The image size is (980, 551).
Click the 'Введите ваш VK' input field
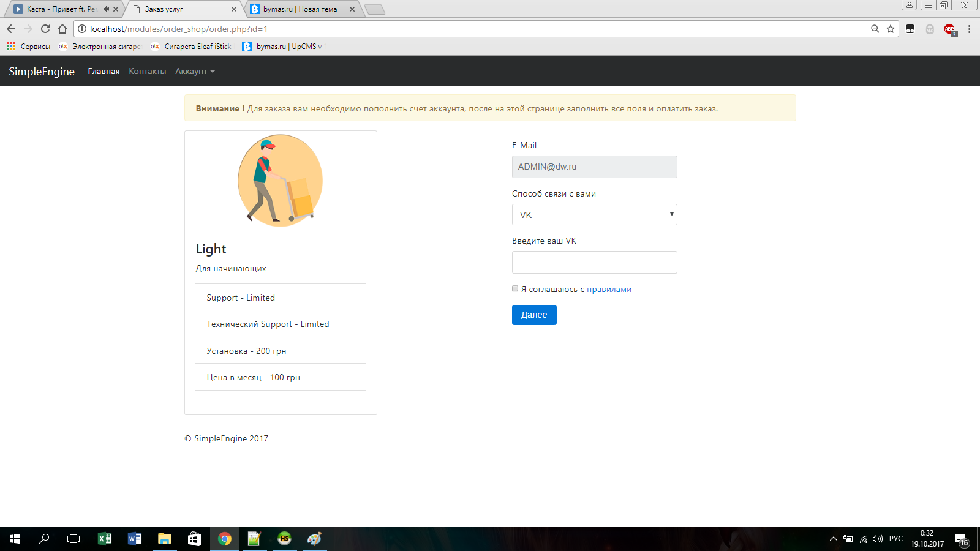point(594,263)
